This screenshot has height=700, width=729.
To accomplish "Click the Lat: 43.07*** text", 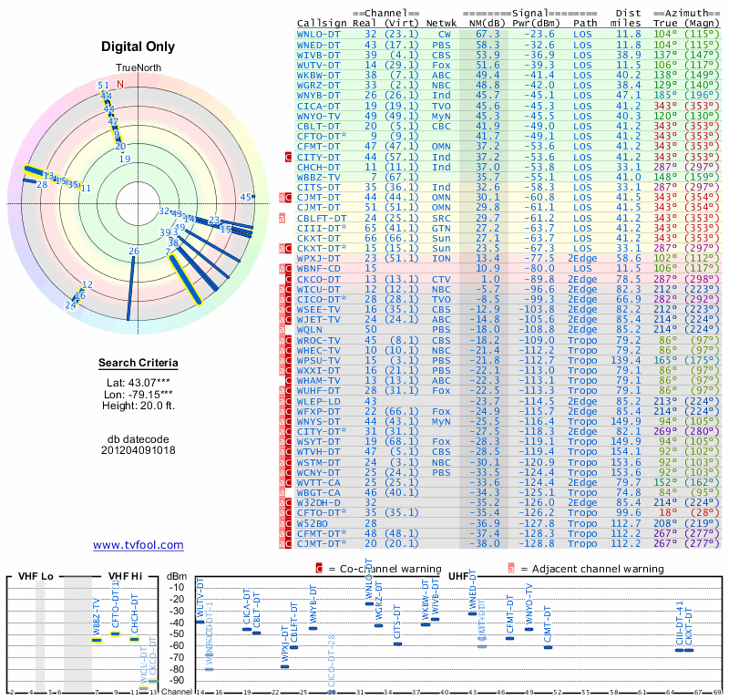I will 139,383.
